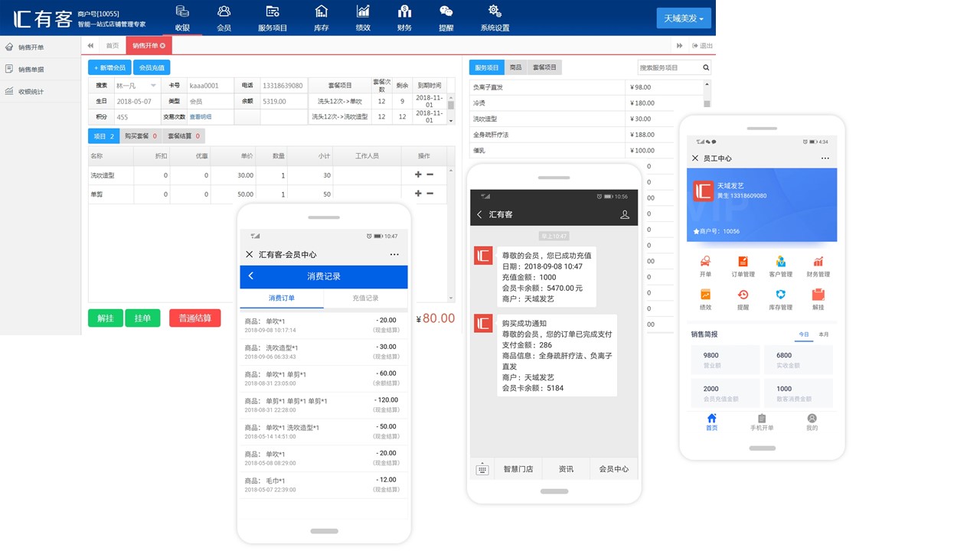Click the 销售单据 sidebar icon
Image resolution: width=980 pixels, height=551 pixels.
coord(9,69)
